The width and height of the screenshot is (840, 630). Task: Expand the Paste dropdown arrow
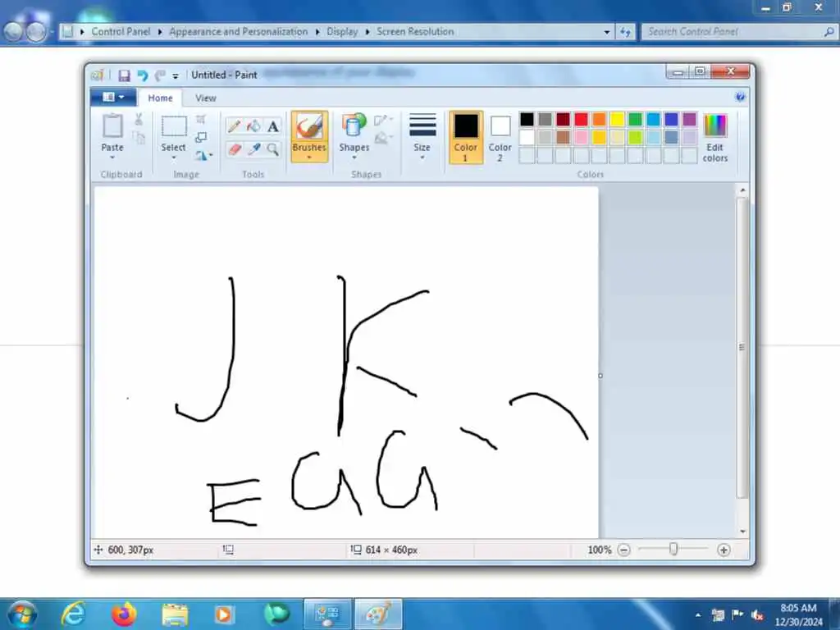(112, 157)
